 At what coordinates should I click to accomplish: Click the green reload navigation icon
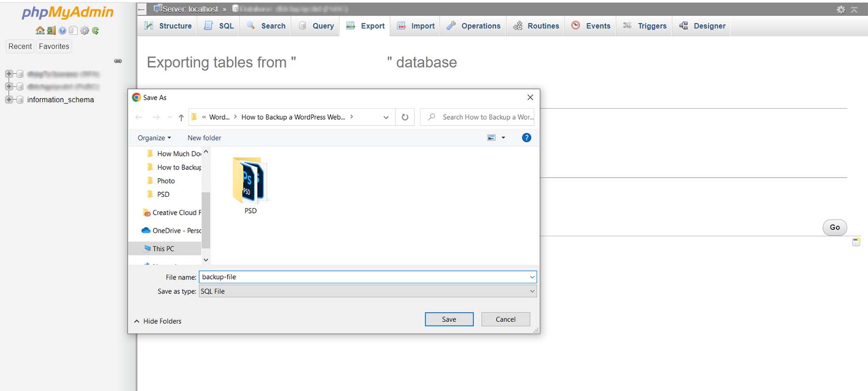point(95,30)
